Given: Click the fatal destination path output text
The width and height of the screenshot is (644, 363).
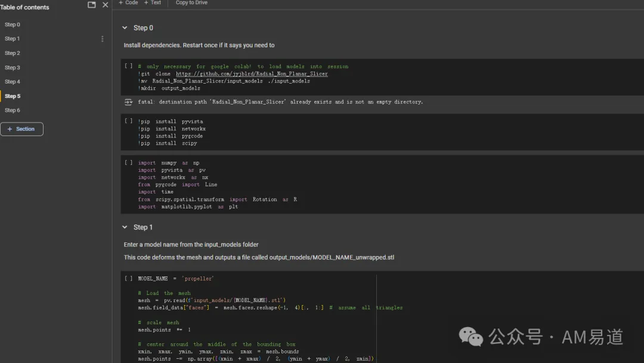Looking at the screenshot, I should (x=280, y=102).
